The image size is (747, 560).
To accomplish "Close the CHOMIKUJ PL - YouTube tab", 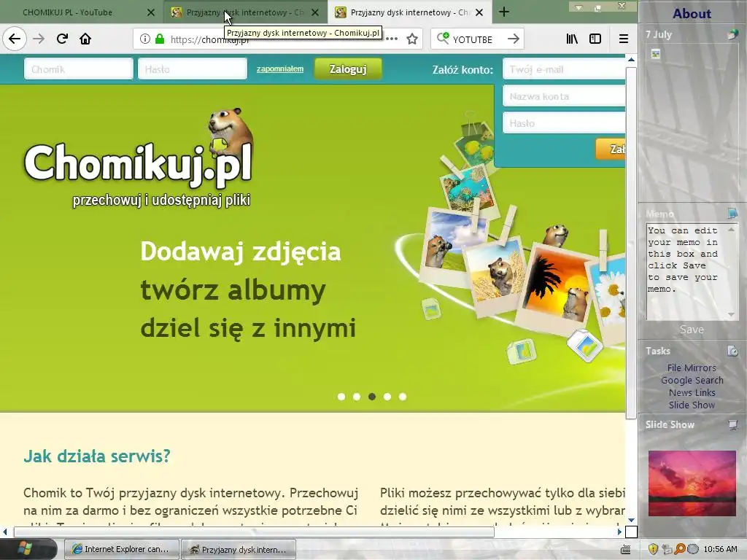I will click(150, 12).
